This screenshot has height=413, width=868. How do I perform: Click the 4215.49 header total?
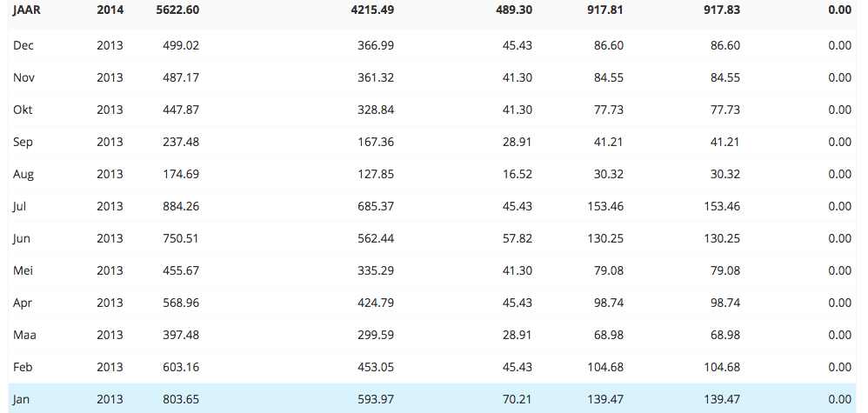[x=372, y=10]
